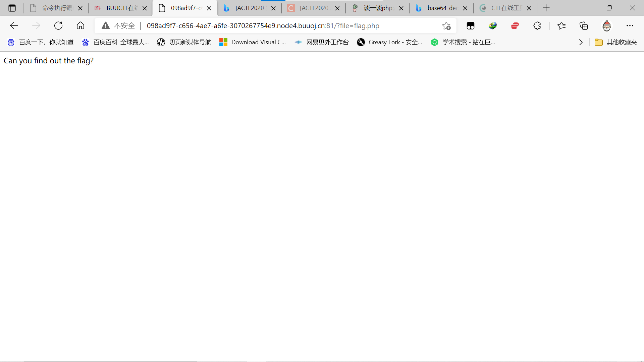Open the user profile avatar
The image size is (644, 362).
click(x=607, y=25)
